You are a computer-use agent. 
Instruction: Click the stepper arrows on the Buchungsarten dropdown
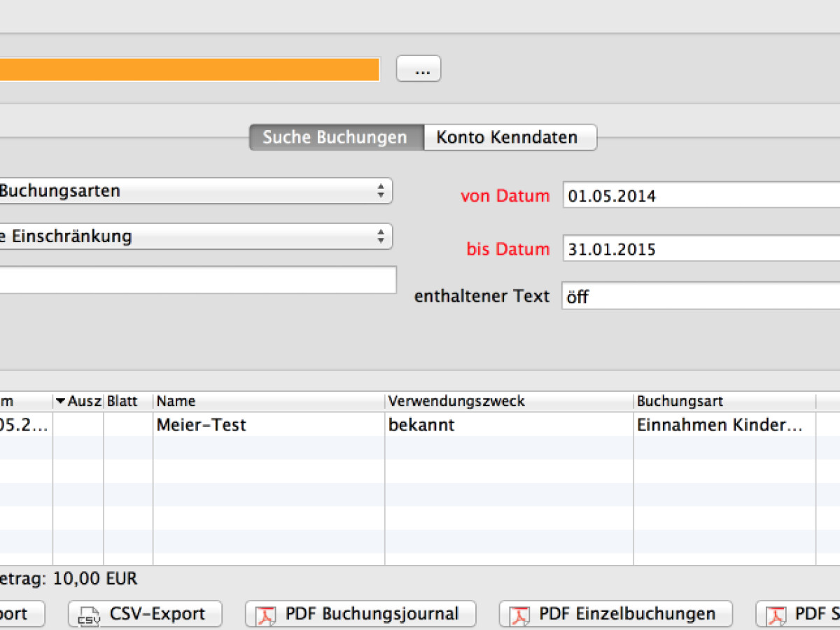382,190
